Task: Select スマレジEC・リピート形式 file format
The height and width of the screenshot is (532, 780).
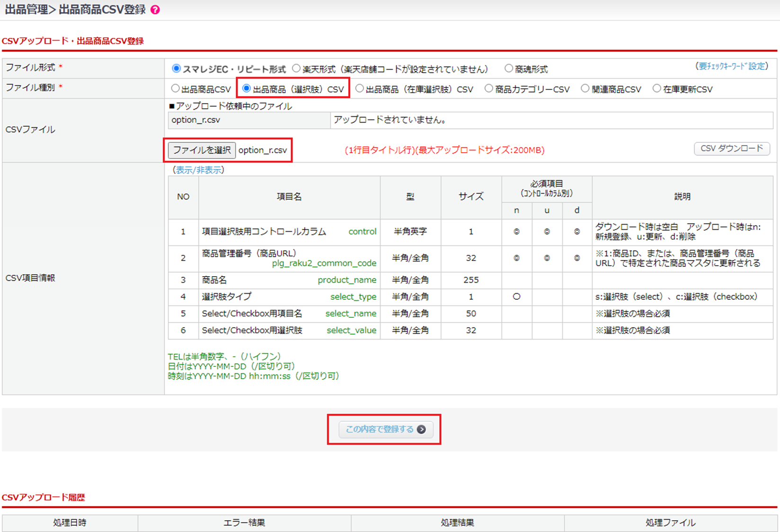Action: pos(177,69)
